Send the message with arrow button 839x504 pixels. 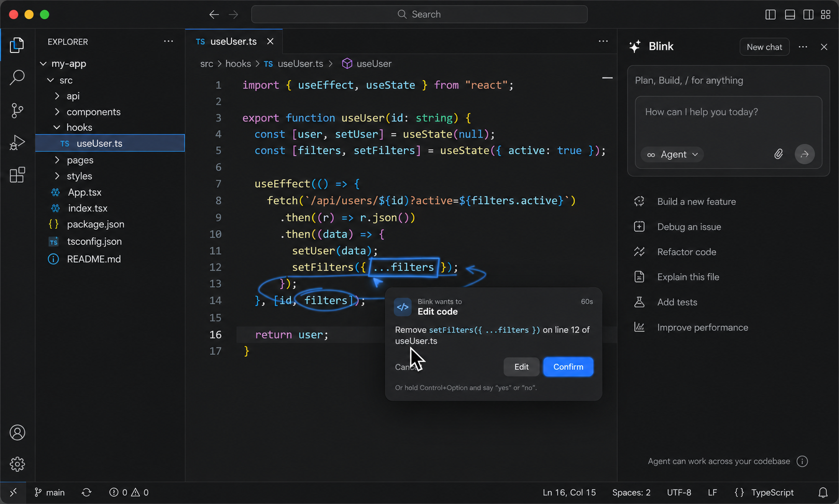coord(804,154)
